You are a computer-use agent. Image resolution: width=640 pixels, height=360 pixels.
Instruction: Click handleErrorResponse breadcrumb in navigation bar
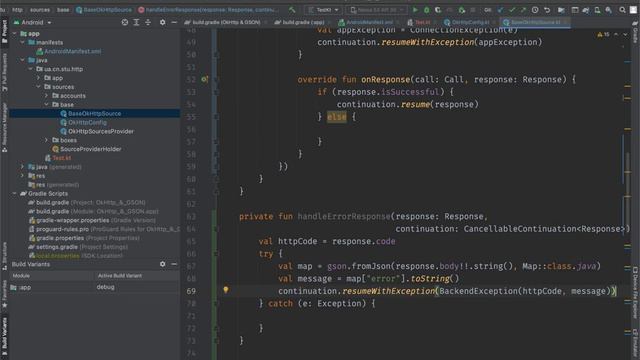pyautogui.click(x=208, y=10)
